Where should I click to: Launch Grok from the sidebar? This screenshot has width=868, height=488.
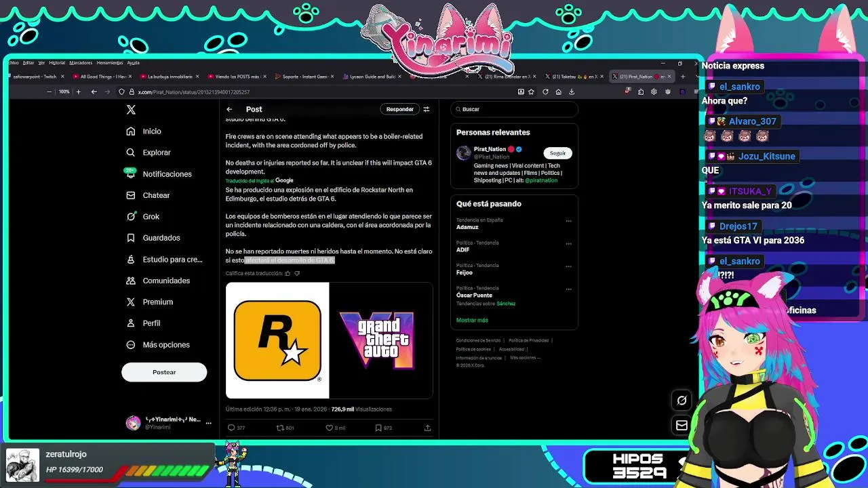point(143,217)
